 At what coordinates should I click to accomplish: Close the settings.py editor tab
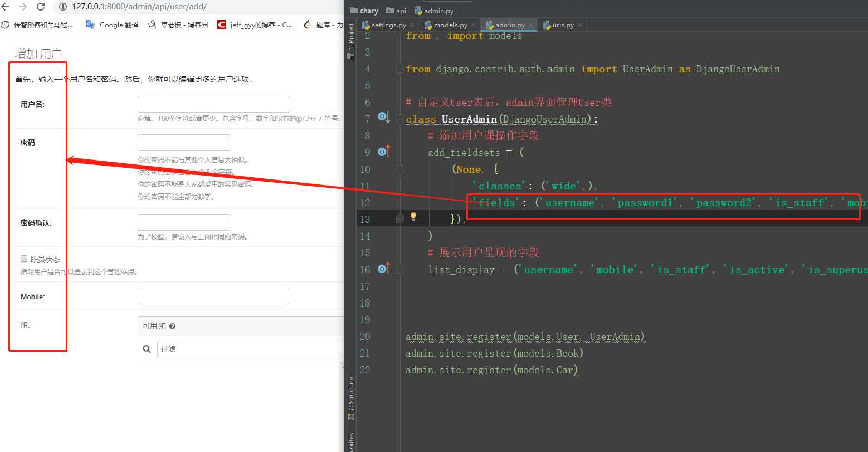[x=412, y=25]
